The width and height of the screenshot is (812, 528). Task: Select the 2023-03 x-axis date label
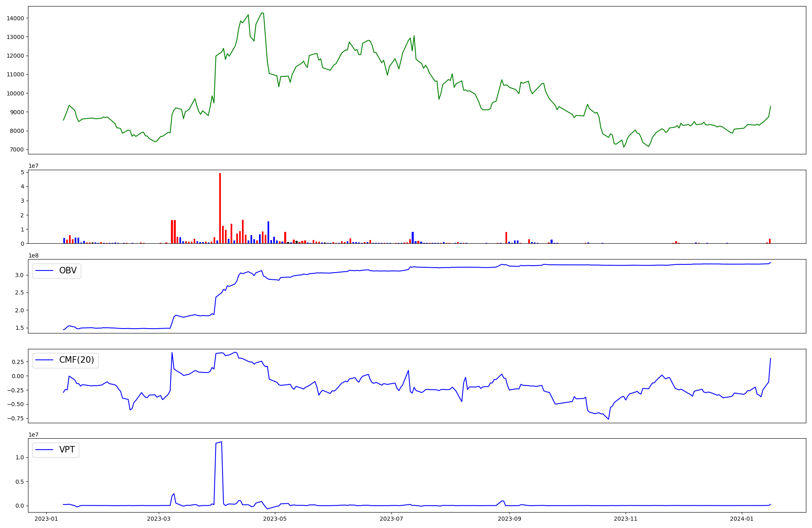point(159,519)
